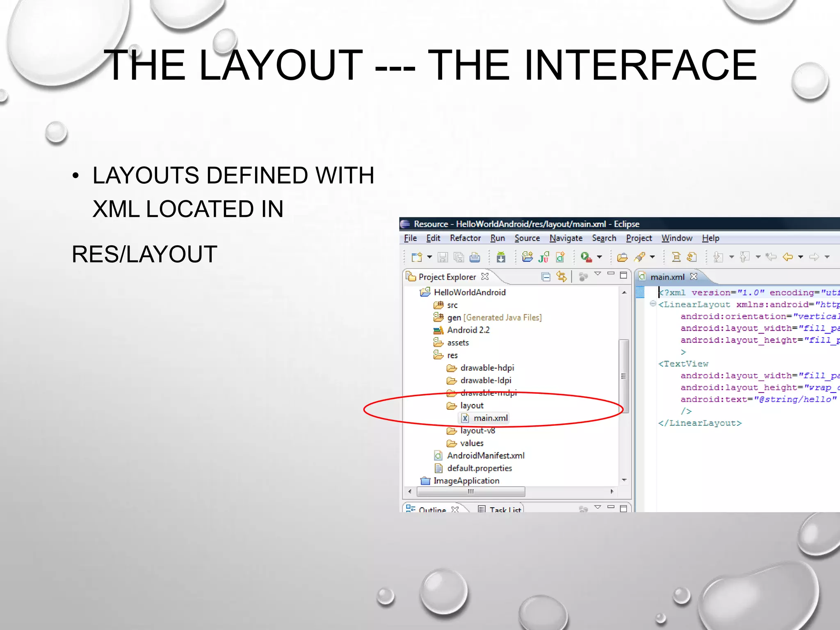Open the Edit menu
Image resolution: width=840 pixels, height=630 pixels.
tap(433, 238)
